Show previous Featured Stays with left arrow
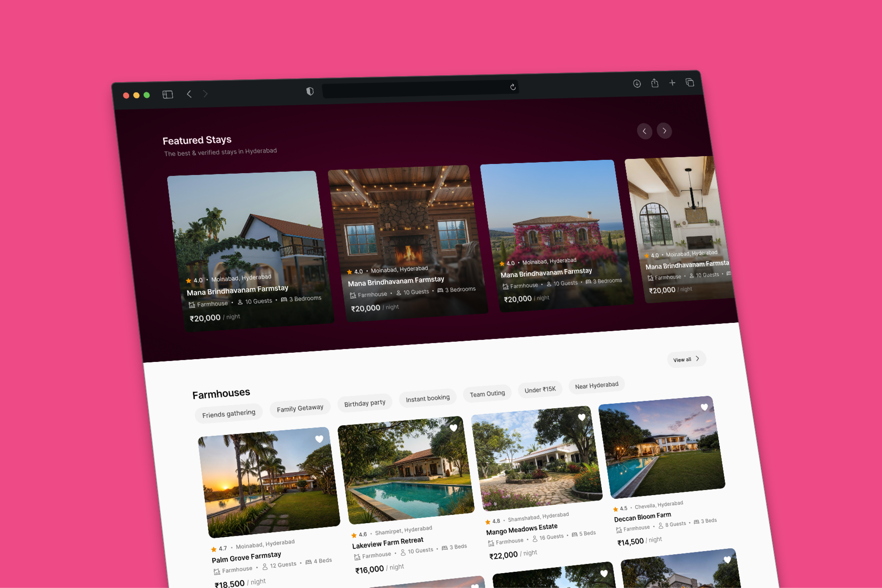The height and width of the screenshot is (588, 882). (645, 131)
